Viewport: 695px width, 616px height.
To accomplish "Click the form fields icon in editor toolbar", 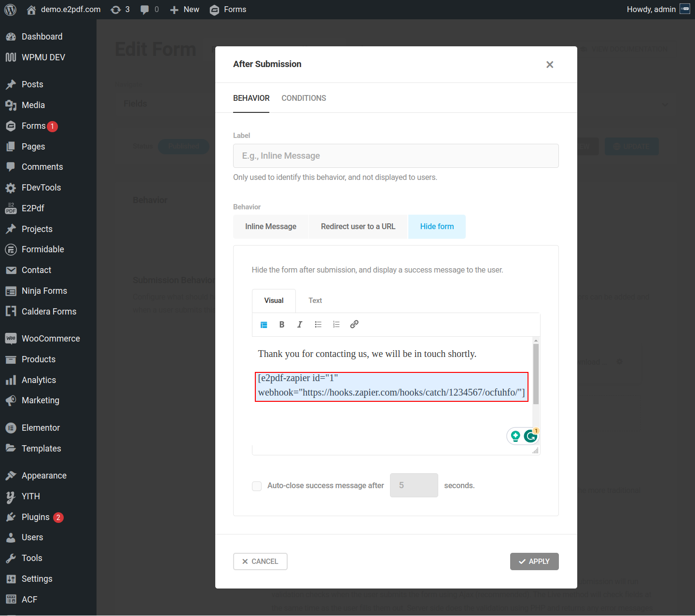I will pyautogui.click(x=264, y=325).
